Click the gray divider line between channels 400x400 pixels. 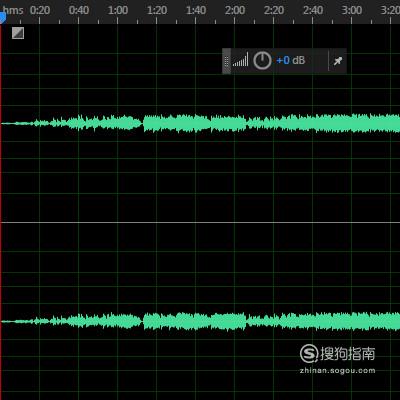click(201, 222)
